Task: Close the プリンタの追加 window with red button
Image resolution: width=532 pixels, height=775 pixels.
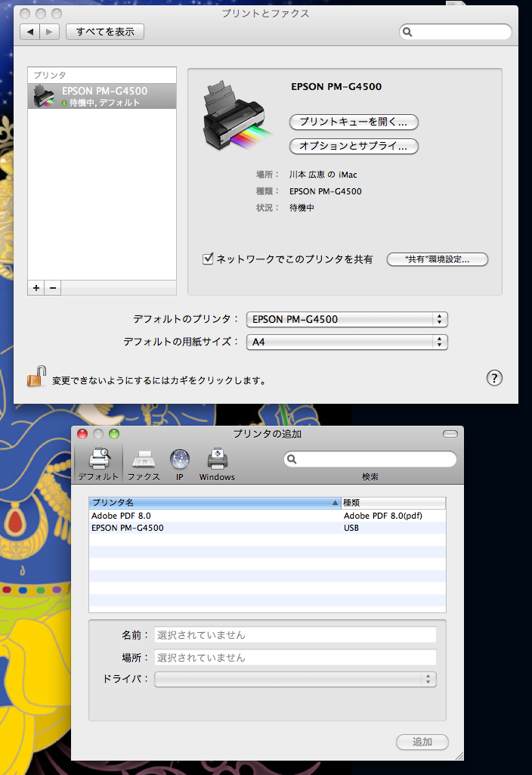Action: 82,434
